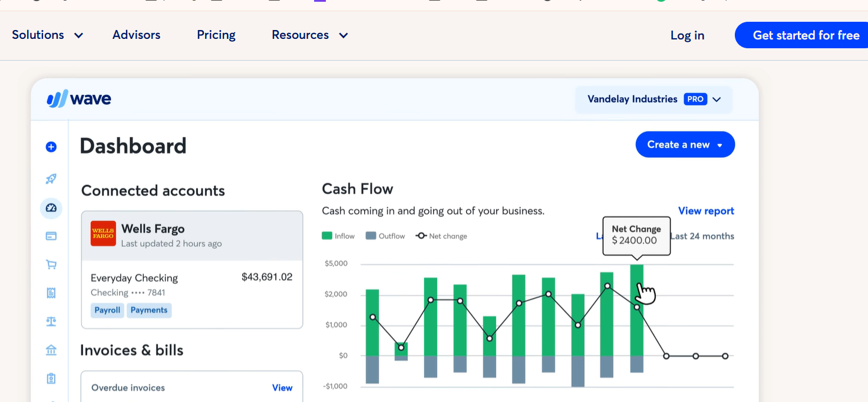
Task: Select the dashboard gauge sidebar icon
Action: coord(51,208)
